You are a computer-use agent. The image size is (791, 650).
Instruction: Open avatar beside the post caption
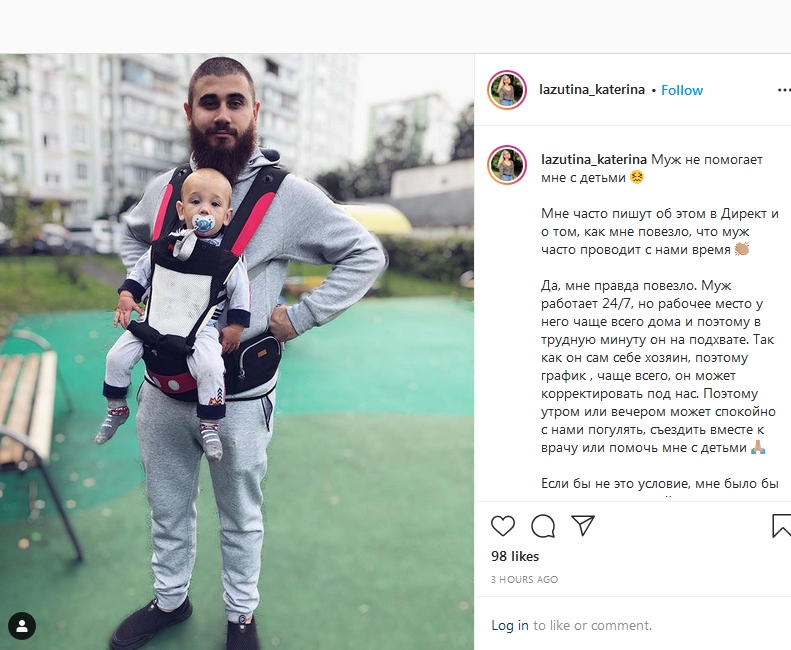[x=507, y=166]
